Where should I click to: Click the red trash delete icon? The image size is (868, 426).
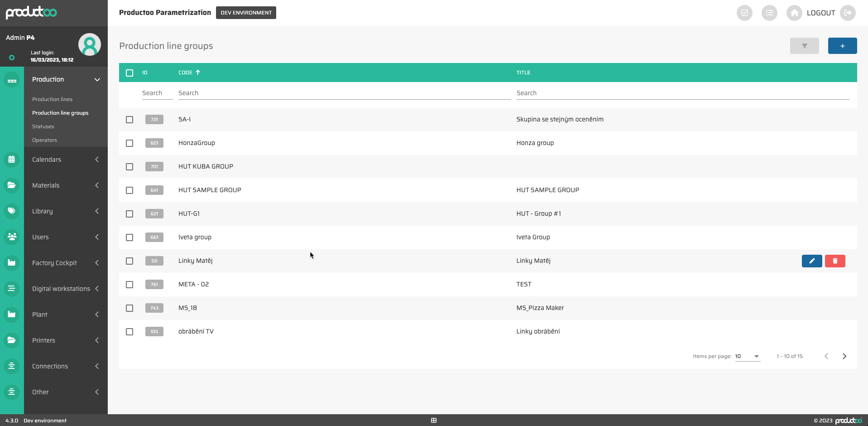click(x=834, y=261)
